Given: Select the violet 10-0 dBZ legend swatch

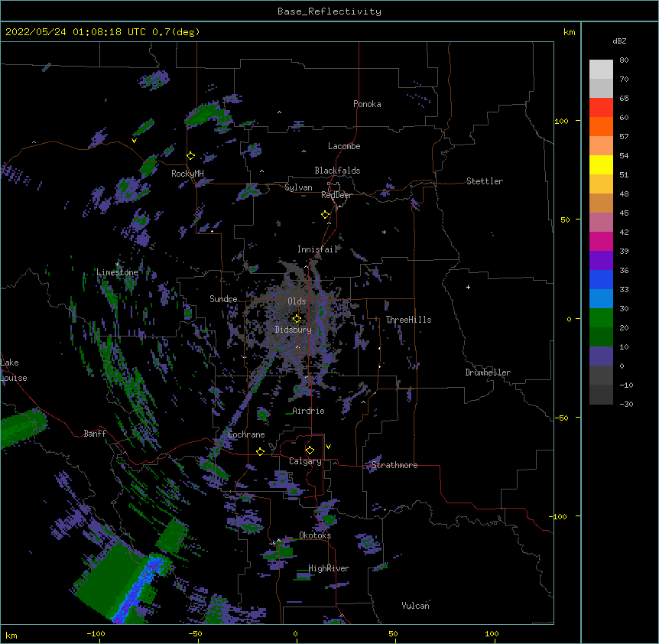Looking at the screenshot, I should point(601,356).
